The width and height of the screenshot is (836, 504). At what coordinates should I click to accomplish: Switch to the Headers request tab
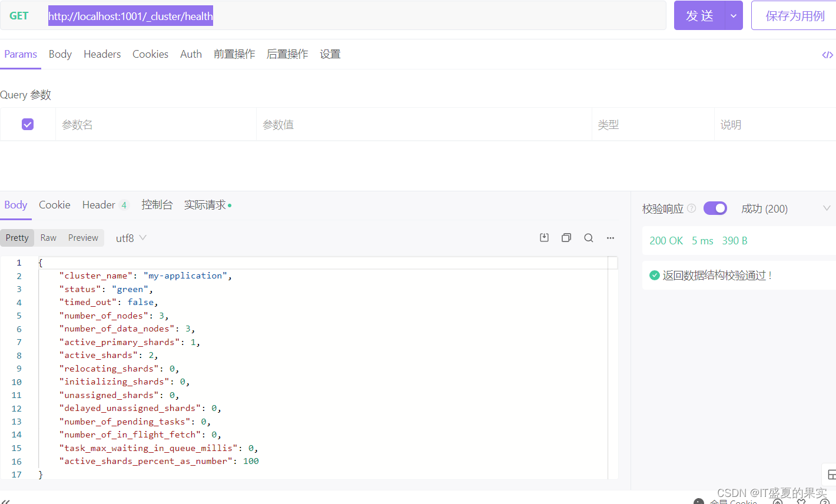[102, 54]
